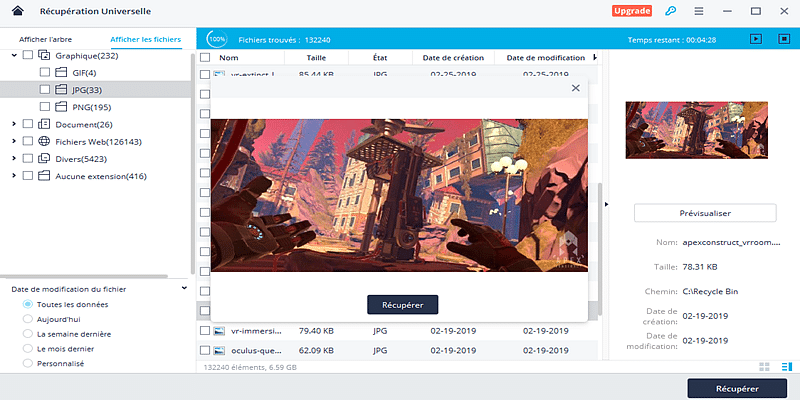This screenshot has width=800, height=400.
Task: Select Toutes les données radio button
Action: click(x=28, y=304)
